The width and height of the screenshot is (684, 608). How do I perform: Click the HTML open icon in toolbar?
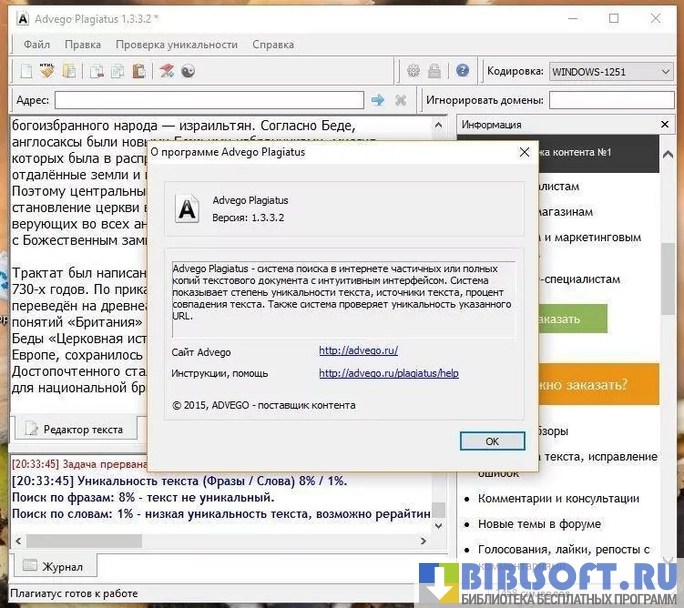pyautogui.click(x=46, y=71)
